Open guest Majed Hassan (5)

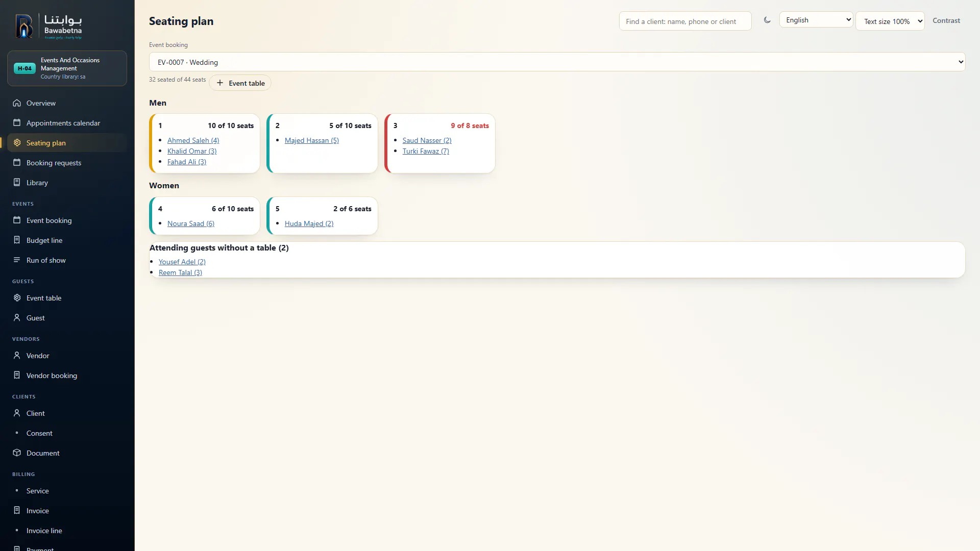[x=312, y=140]
